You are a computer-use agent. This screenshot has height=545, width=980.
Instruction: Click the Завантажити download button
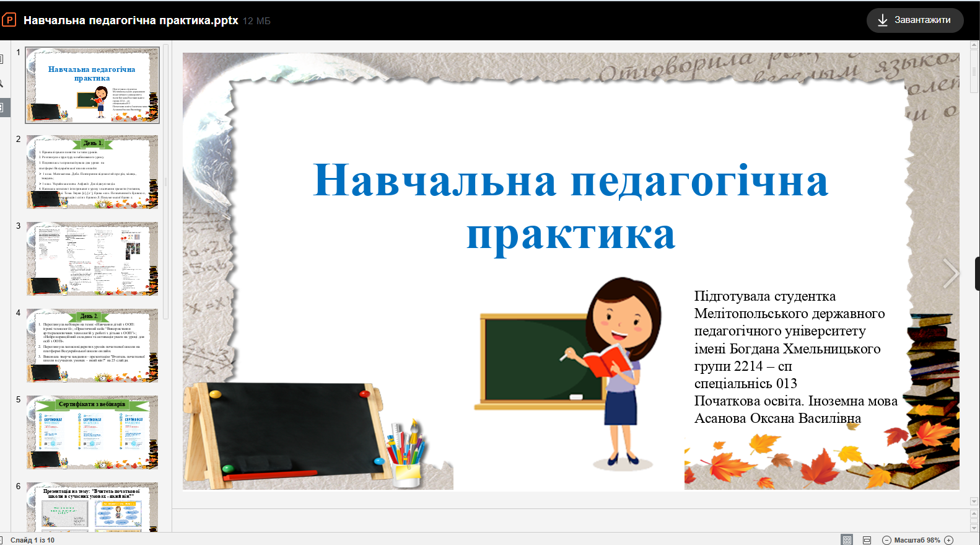(x=914, y=20)
